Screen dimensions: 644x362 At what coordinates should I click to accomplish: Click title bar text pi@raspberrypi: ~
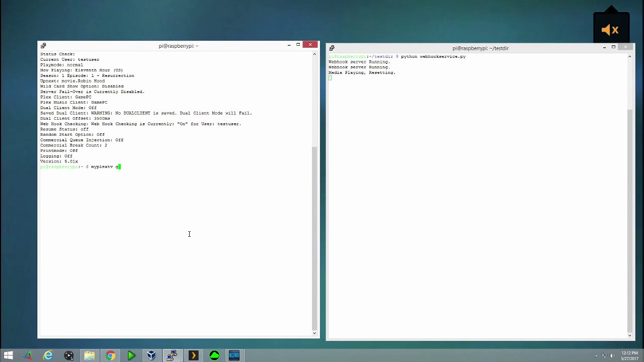[179, 46]
